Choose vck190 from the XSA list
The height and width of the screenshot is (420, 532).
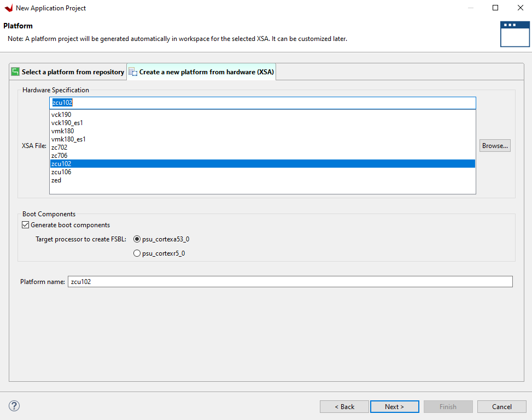tap(61, 115)
